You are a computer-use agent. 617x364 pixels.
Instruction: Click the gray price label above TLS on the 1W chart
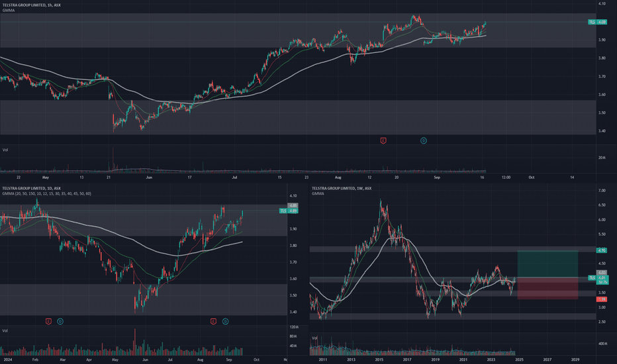[602, 272]
